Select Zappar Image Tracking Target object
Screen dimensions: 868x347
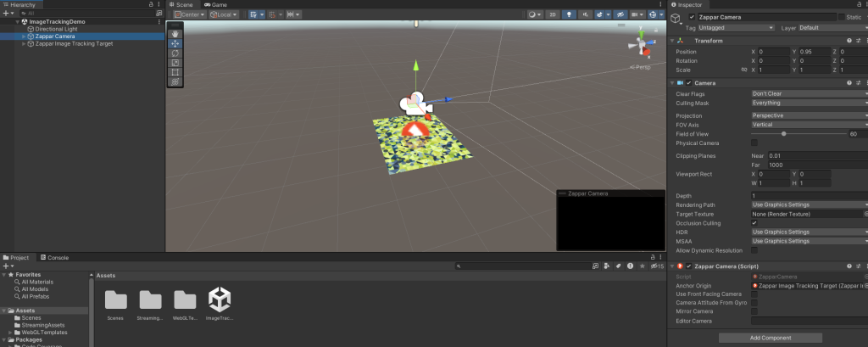[x=74, y=43]
